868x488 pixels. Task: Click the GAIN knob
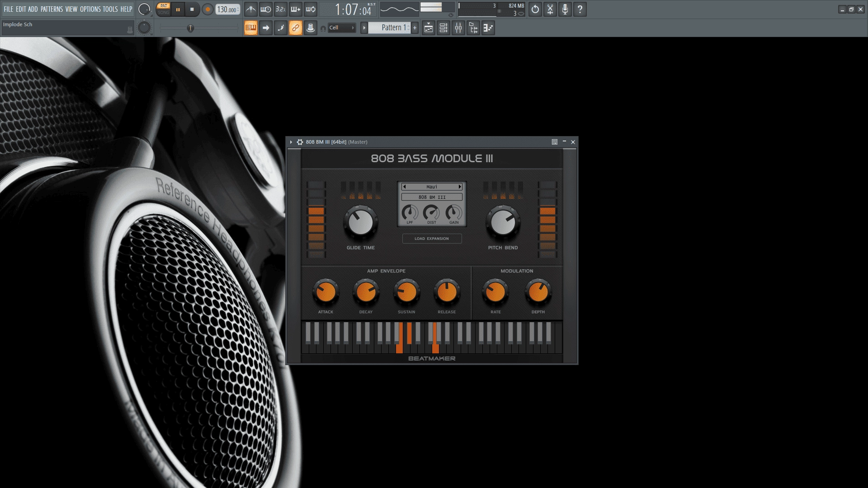click(453, 212)
